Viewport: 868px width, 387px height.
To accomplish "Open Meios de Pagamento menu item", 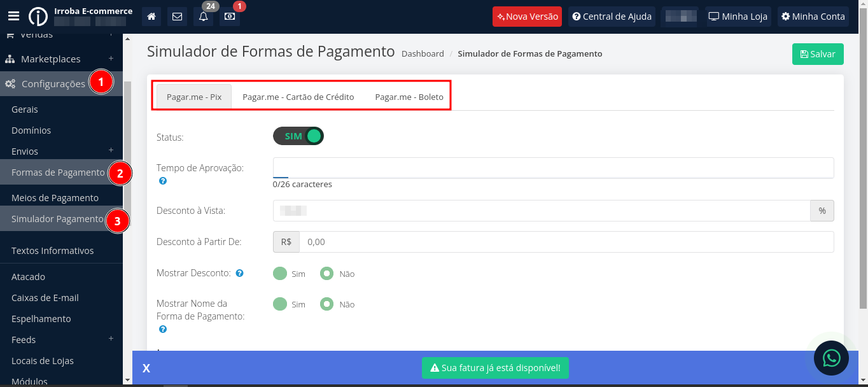I will point(55,198).
